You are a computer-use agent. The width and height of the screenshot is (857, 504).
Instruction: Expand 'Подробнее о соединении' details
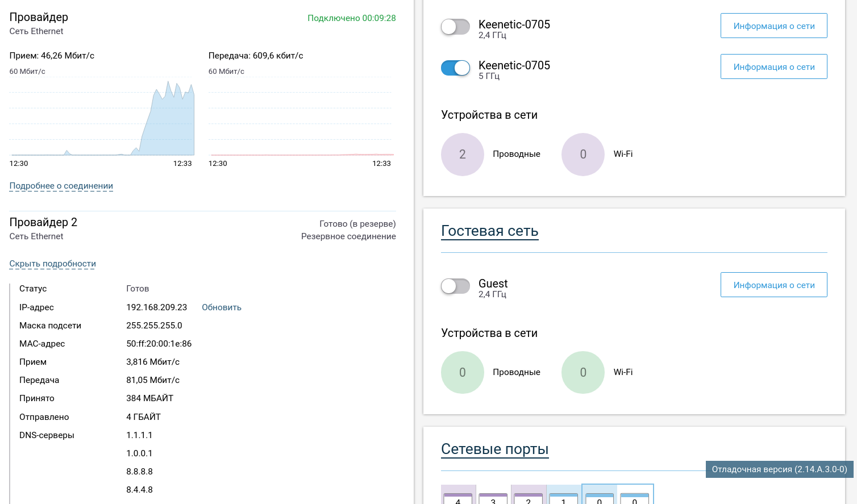click(x=61, y=186)
